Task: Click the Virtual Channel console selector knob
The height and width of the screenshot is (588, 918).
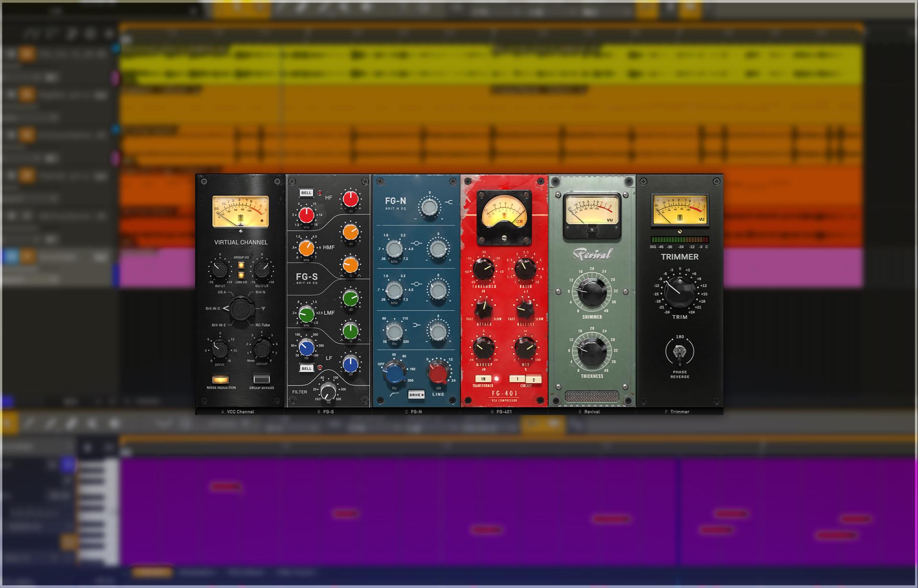Action: (x=240, y=308)
